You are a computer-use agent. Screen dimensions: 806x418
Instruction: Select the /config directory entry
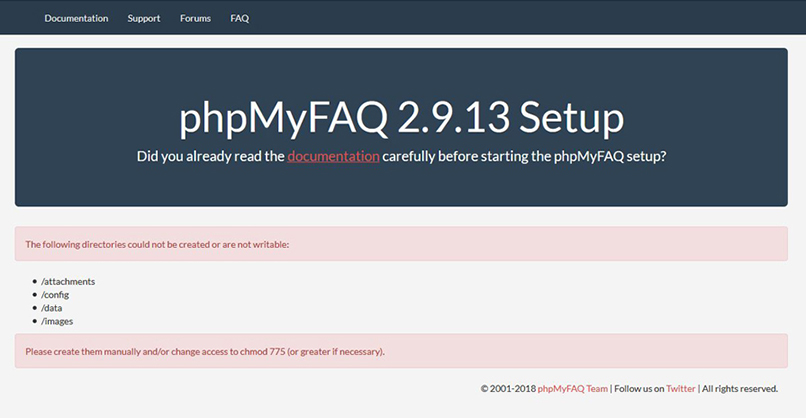55,295
